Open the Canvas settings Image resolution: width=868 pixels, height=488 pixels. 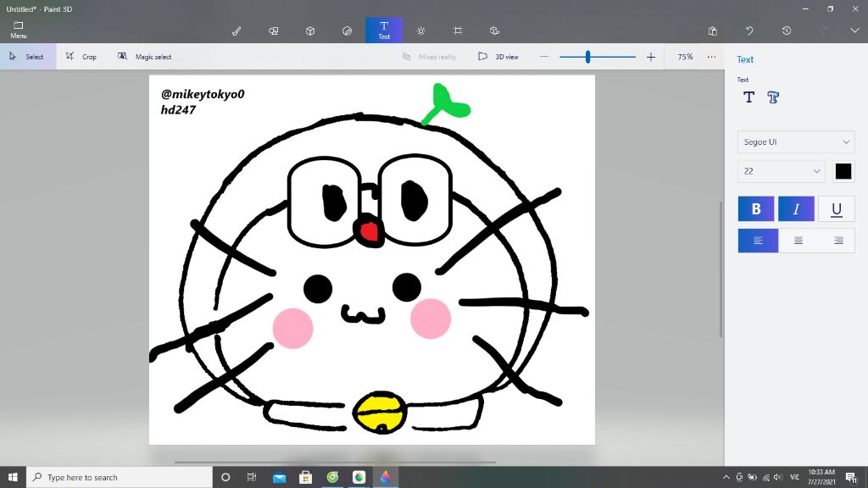pyautogui.click(x=458, y=30)
